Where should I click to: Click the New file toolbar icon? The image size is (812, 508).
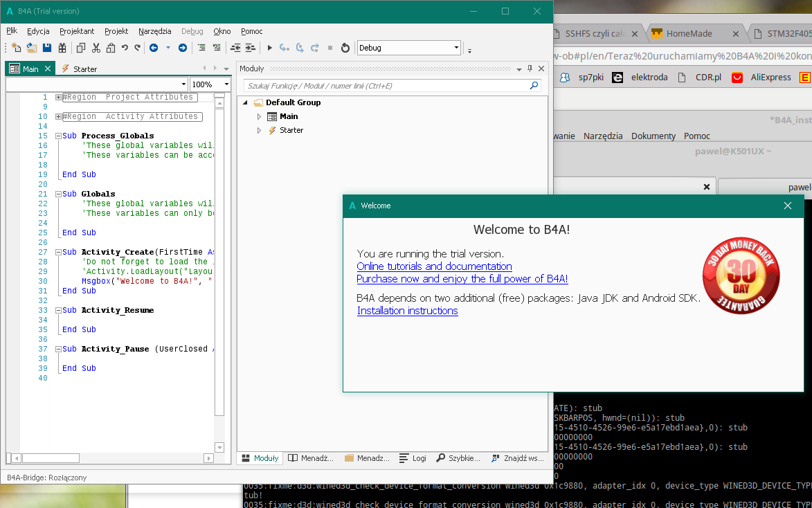pos(17,48)
